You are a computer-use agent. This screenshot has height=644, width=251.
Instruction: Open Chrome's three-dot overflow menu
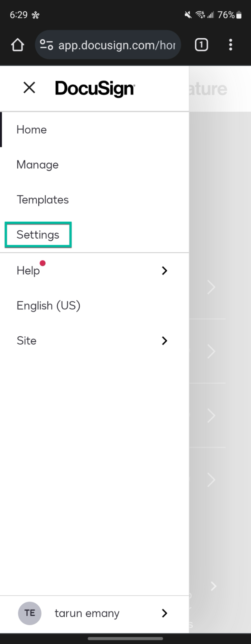tap(230, 45)
